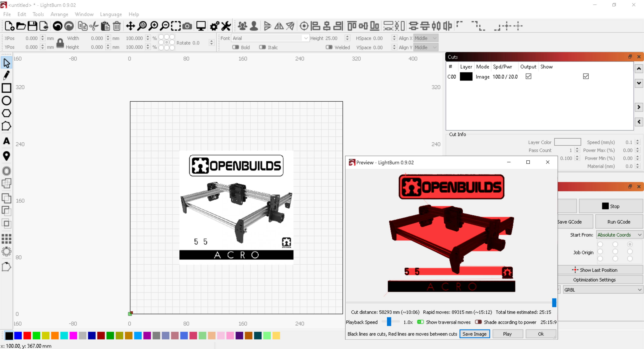Image resolution: width=644 pixels, height=349 pixels.
Task: Toggle the Welded switch
Action: click(x=329, y=47)
